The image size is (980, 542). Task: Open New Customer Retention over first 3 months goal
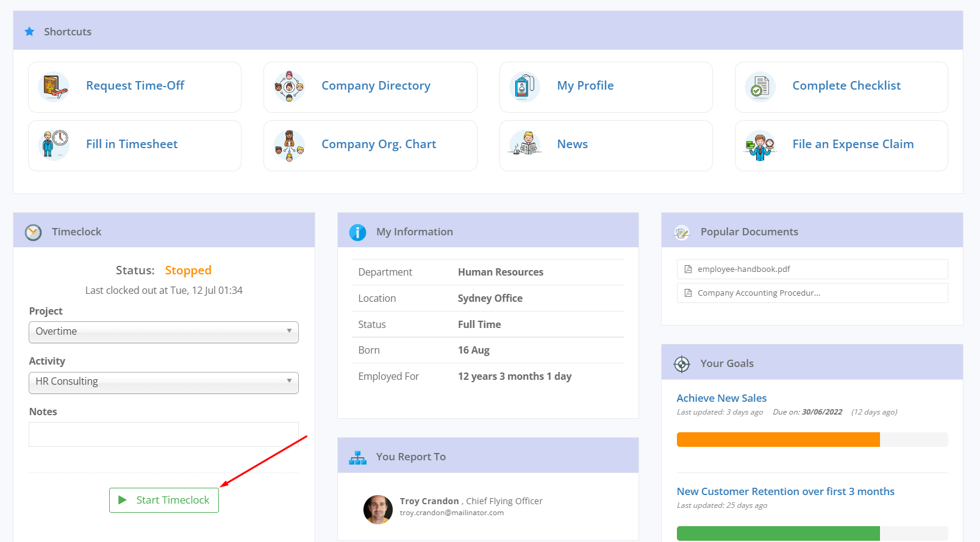(785, 491)
